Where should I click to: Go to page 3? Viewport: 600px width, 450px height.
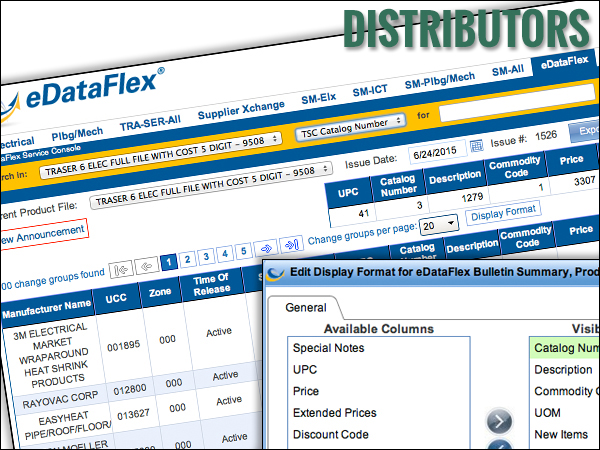pyautogui.click(x=206, y=256)
